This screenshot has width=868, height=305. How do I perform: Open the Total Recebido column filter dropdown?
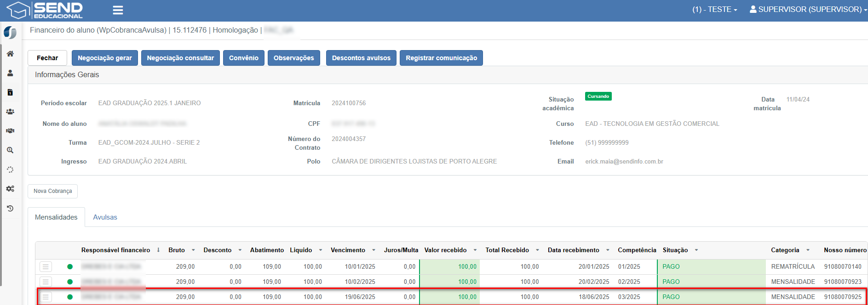pos(537,250)
